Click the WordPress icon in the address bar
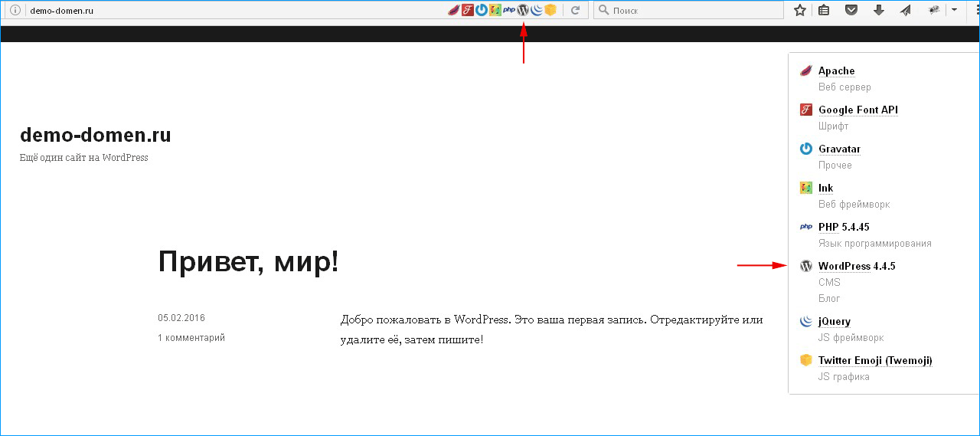The image size is (980, 436). point(523,10)
